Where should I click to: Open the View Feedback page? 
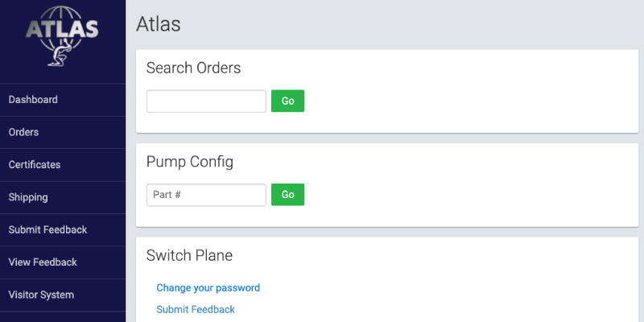(63, 262)
